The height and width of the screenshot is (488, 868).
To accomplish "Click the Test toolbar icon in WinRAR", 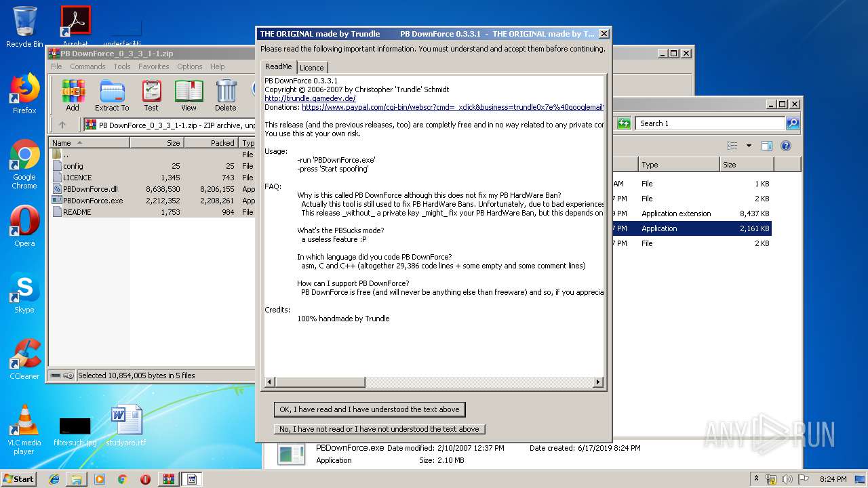I will click(x=151, y=95).
